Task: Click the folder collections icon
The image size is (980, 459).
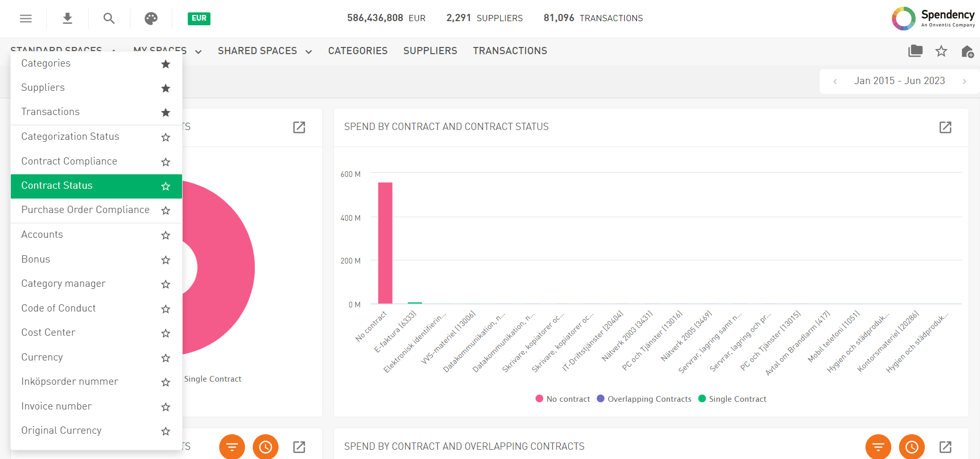Action: tap(915, 51)
